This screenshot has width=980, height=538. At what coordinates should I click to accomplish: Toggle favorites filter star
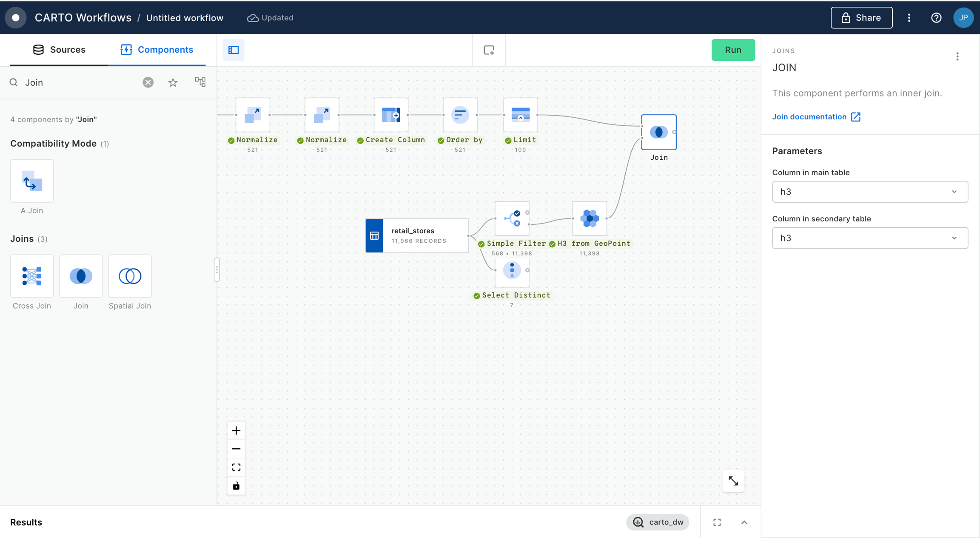(x=173, y=82)
